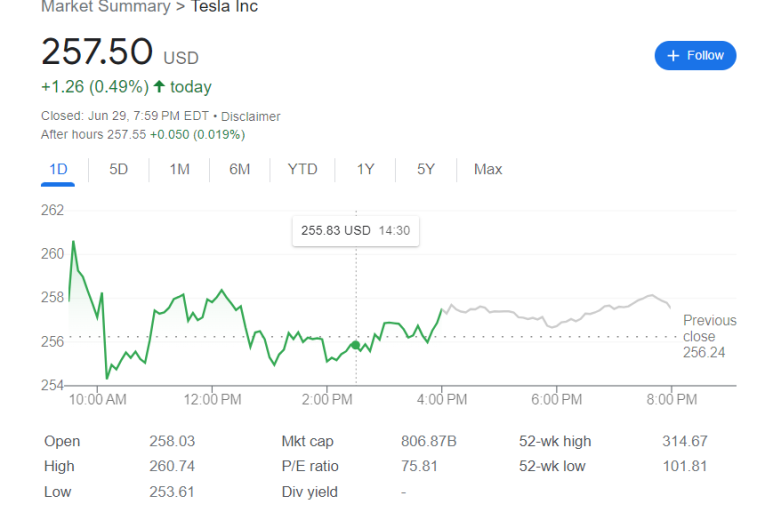Show the 1Y time range

pyautogui.click(x=365, y=170)
